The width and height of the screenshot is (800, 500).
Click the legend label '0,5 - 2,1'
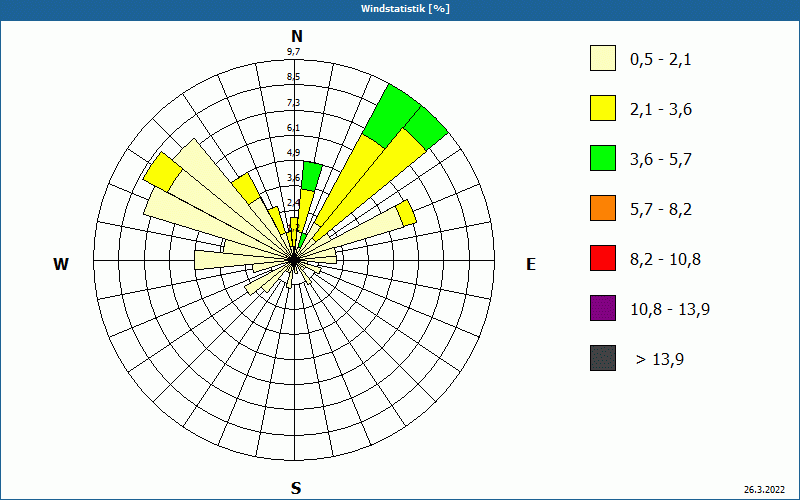(661, 60)
